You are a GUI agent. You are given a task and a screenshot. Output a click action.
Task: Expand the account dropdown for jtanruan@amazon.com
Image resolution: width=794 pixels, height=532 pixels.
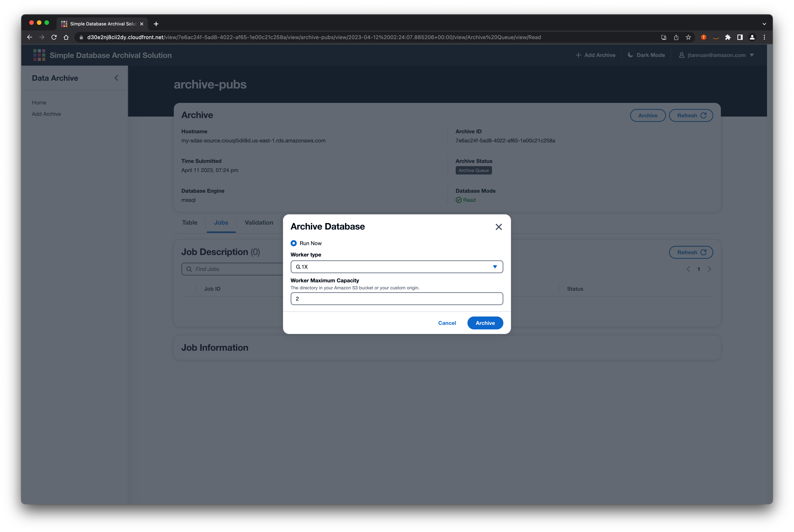[752, 55]
